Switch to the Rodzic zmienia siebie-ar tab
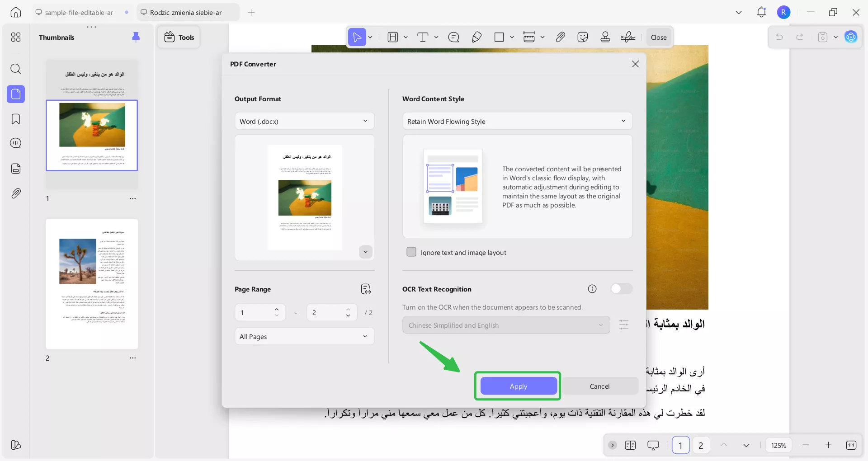 pos(187,12)
